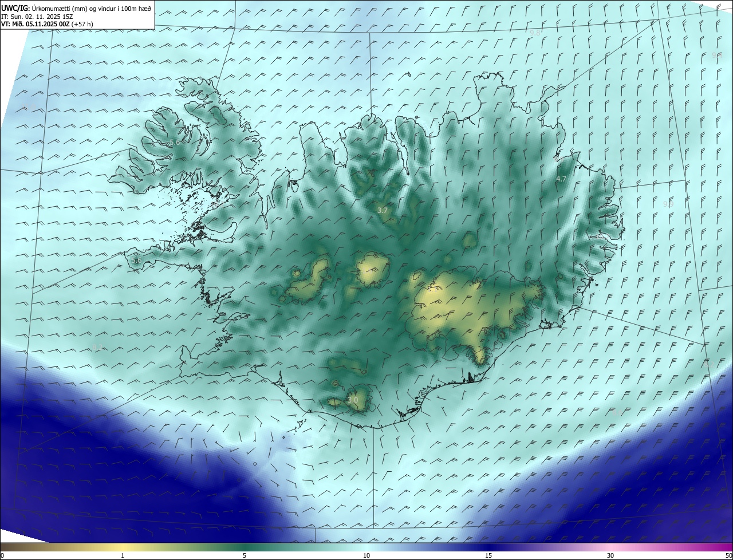Click the title text "Úrkomumætti (mm) og vindur í 100m hæð"
The height and width of the screenshot is (560, 733).
[92, 7]
